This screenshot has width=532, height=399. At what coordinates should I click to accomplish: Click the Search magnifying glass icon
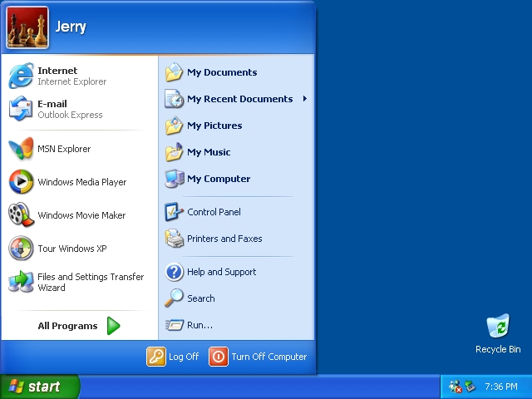[x=174, y=298]
